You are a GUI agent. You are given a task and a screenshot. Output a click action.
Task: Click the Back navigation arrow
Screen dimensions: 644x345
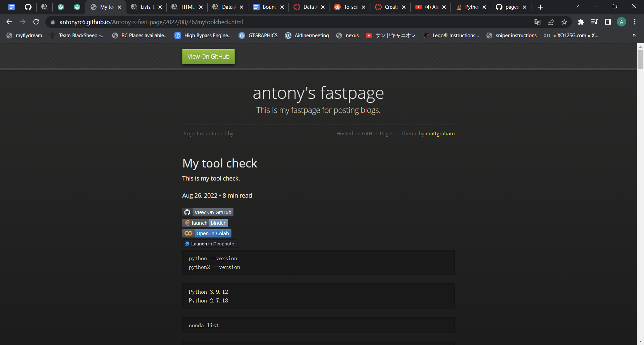(9, 22)
